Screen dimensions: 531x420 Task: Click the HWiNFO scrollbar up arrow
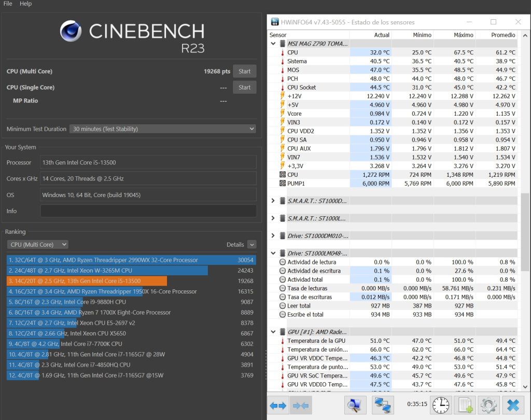(525, 35)
